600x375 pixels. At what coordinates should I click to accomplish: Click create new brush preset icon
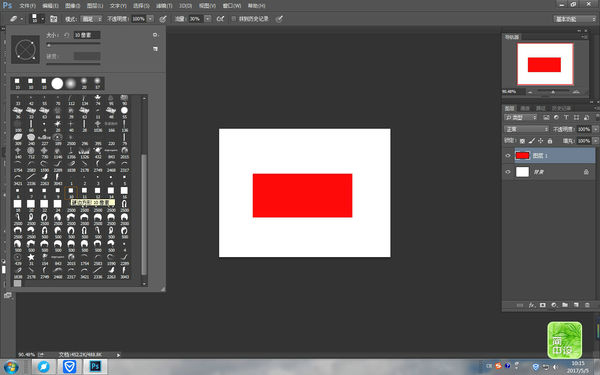point(155,49)
